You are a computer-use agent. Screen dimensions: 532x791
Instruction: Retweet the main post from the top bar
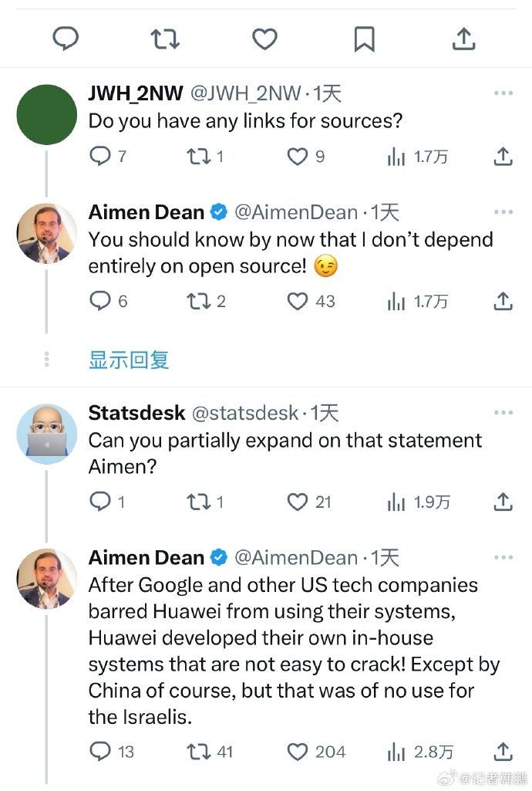pyautogui.click(x=165, y=39)
